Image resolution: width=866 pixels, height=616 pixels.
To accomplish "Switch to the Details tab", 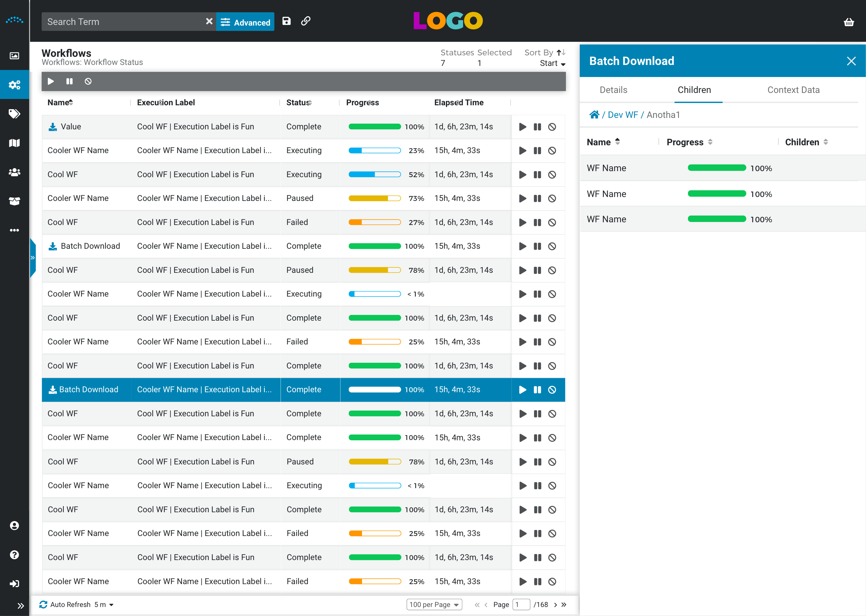I will (613, 90).
